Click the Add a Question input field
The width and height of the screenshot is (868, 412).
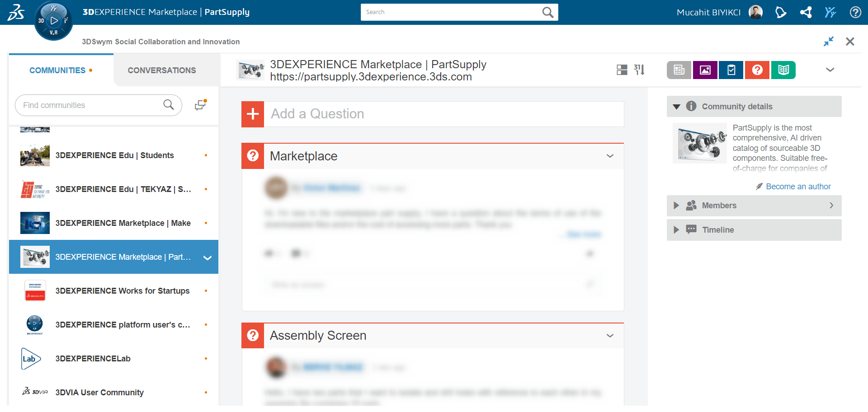[444, 114]
